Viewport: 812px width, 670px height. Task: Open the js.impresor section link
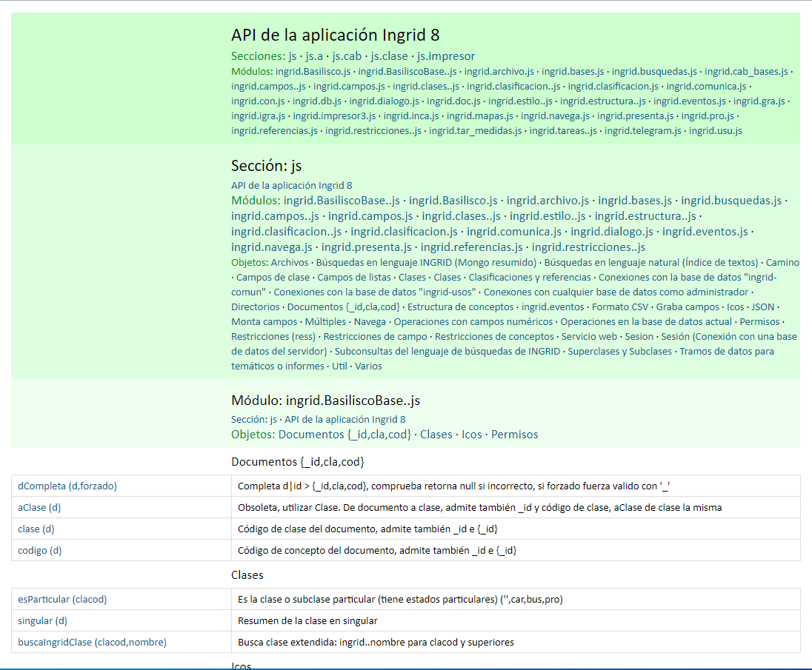[x=446, y=56]
